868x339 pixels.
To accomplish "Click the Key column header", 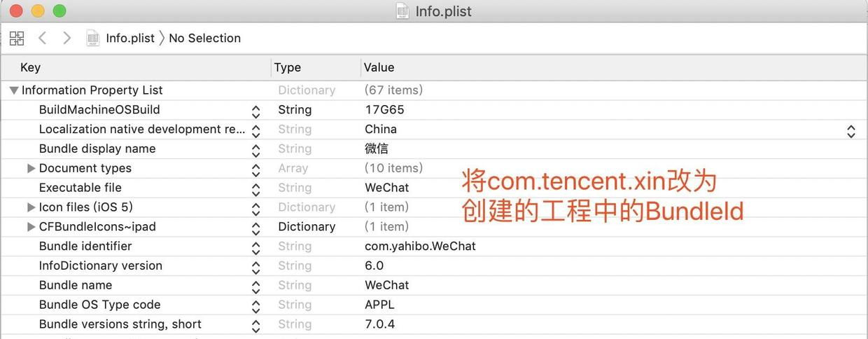I will click(x=30, y=67).
